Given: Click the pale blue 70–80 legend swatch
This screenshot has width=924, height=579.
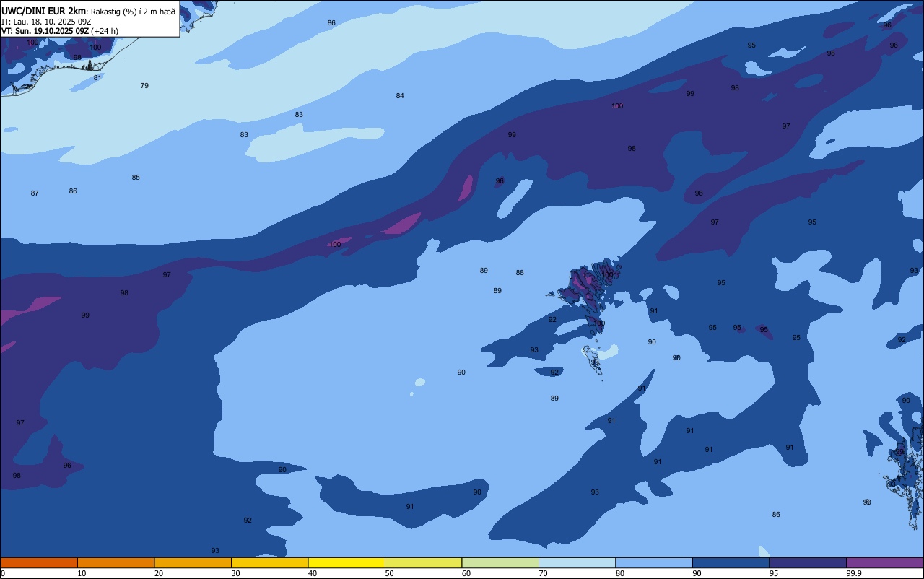Looking at the screenshot, I should [577, 562].
